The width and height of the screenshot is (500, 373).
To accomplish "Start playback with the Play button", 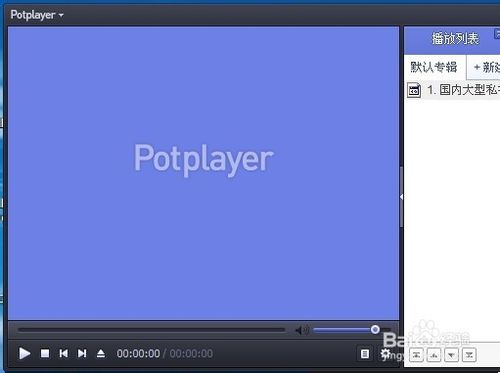I will click(24, 353).
